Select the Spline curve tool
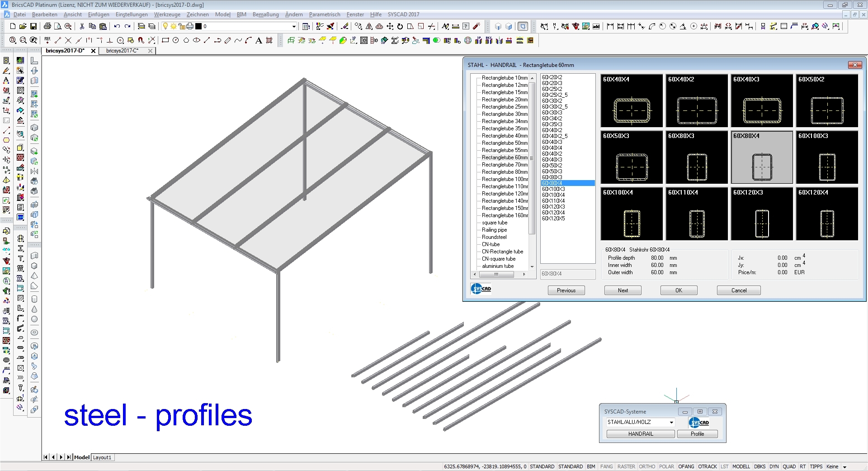 pos(238,40)
